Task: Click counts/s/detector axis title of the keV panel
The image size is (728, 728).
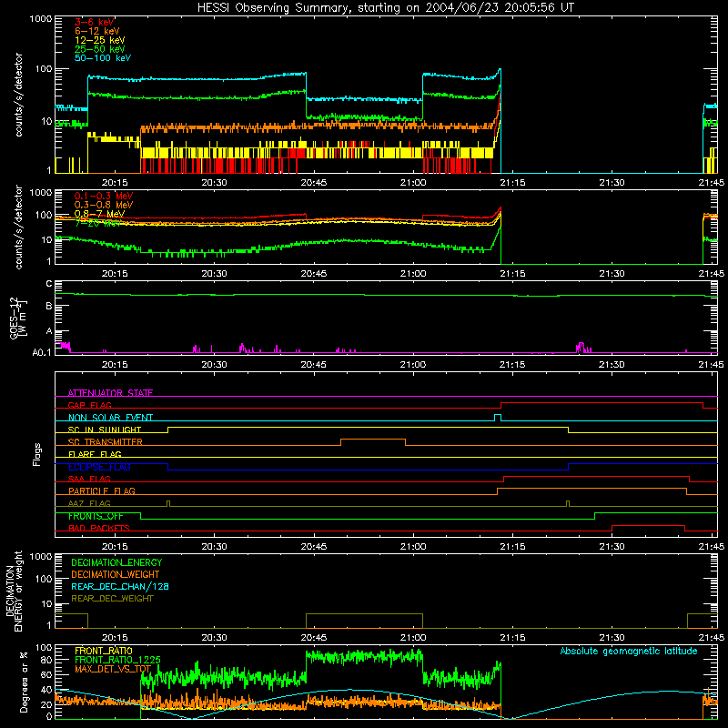Action: coord(18,95)
